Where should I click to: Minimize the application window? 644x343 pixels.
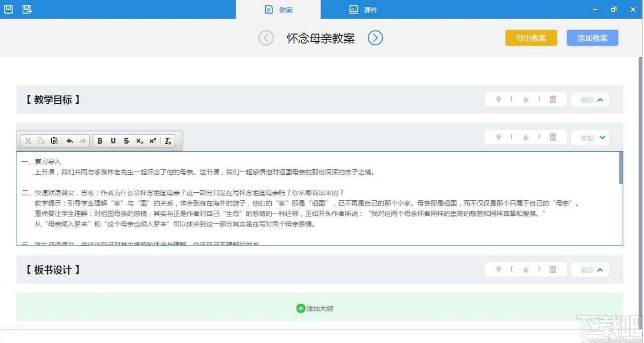[x=595, y=10]
